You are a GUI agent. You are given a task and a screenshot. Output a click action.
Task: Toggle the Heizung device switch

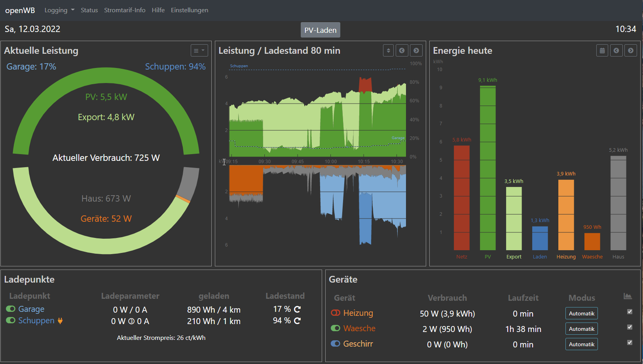click(x=336, y=313)
